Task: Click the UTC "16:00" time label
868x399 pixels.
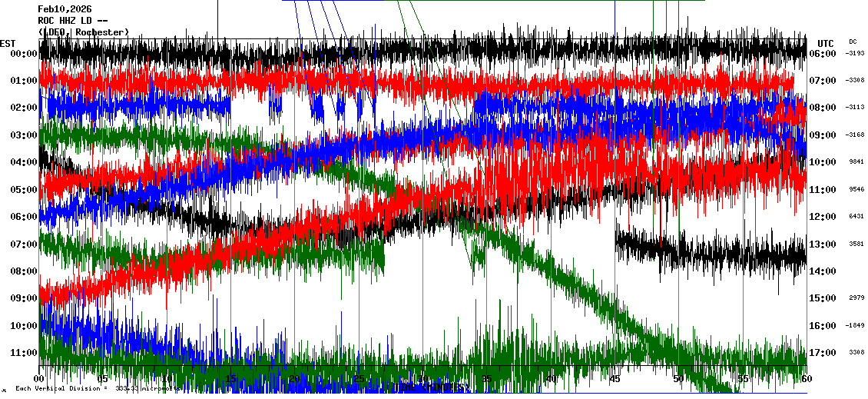Action: [823, 325]
